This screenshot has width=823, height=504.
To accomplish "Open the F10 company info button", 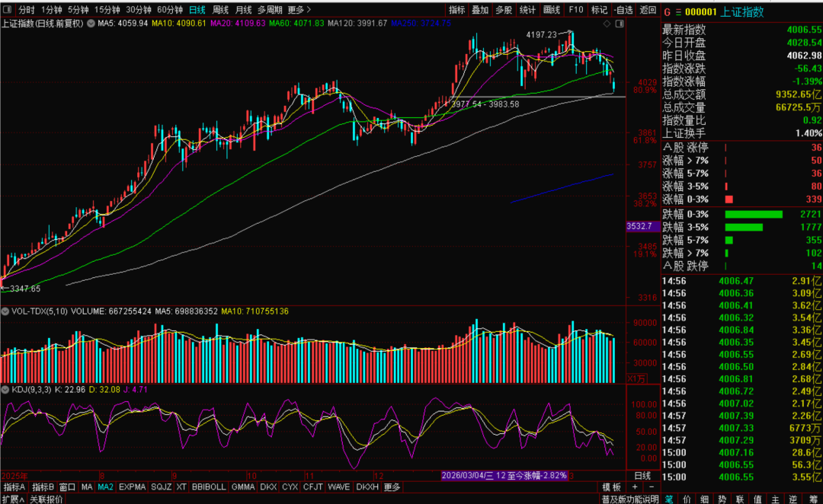I will click(576, 10).
